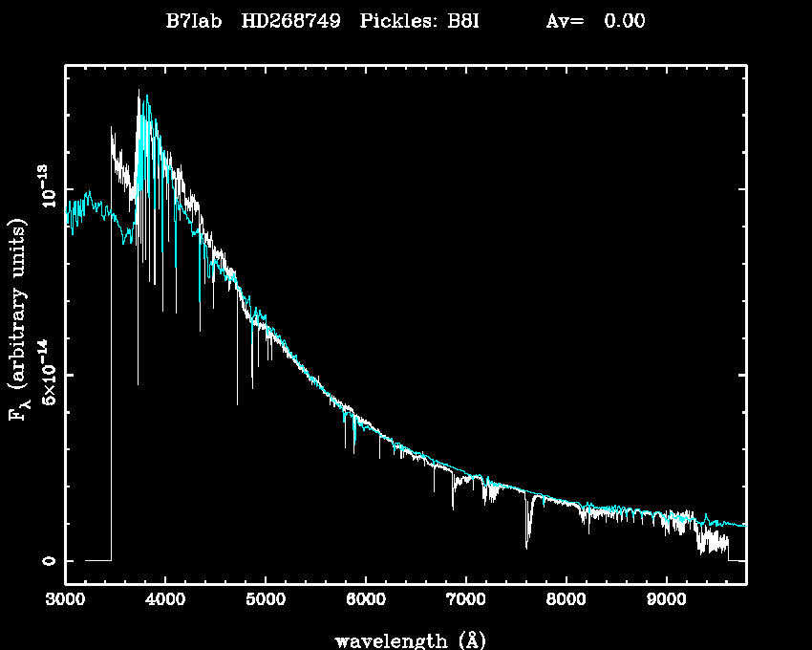Click the 4000 x-axis tick label
The image size is (812, 650).
[165, 601]
